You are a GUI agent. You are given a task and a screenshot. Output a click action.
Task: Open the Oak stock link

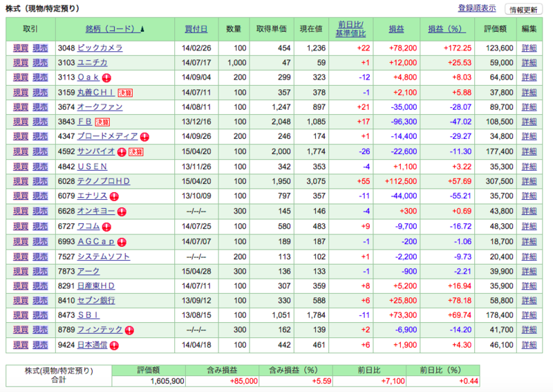(x=88, y=77)
